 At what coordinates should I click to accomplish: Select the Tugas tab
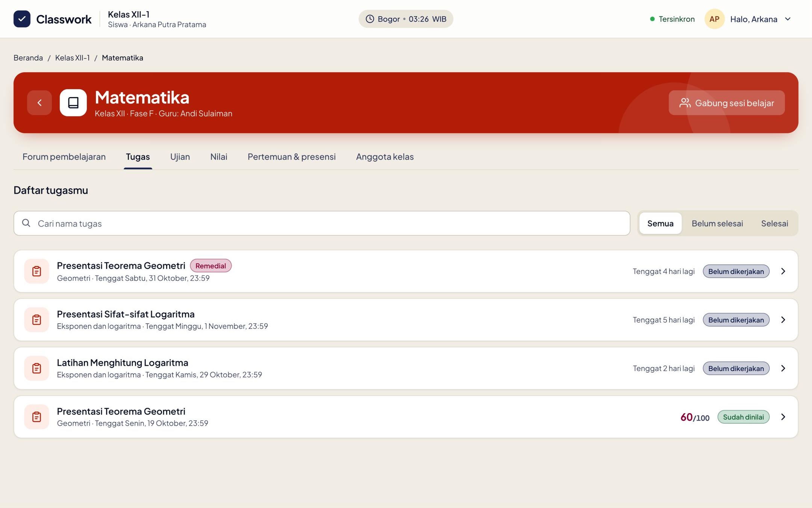click(x=138, y=157)
